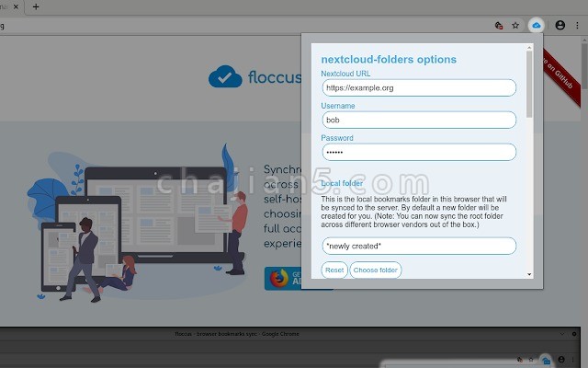
Task: Open the Chrome three-dot menu
Action: 577,25
